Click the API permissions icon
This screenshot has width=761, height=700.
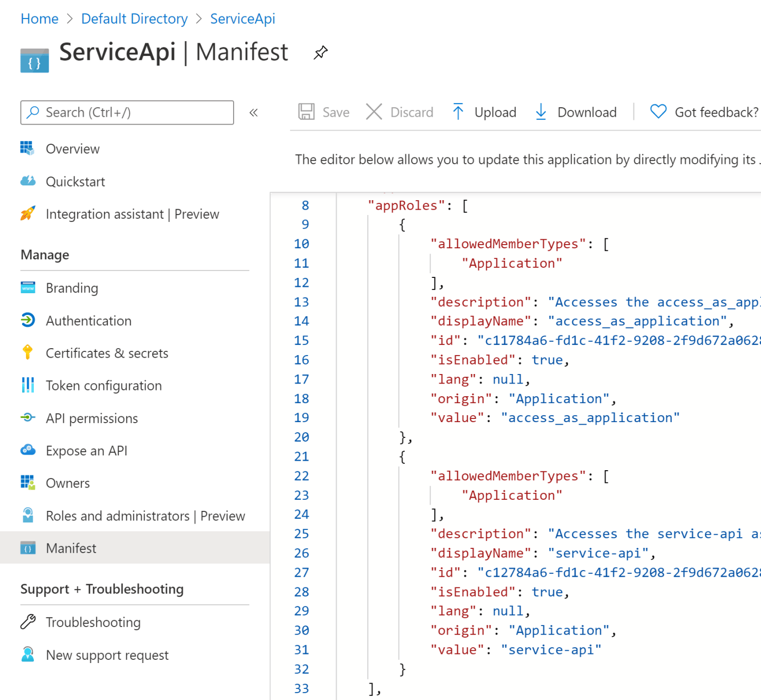pyautogui.click(x=27, y=418)
